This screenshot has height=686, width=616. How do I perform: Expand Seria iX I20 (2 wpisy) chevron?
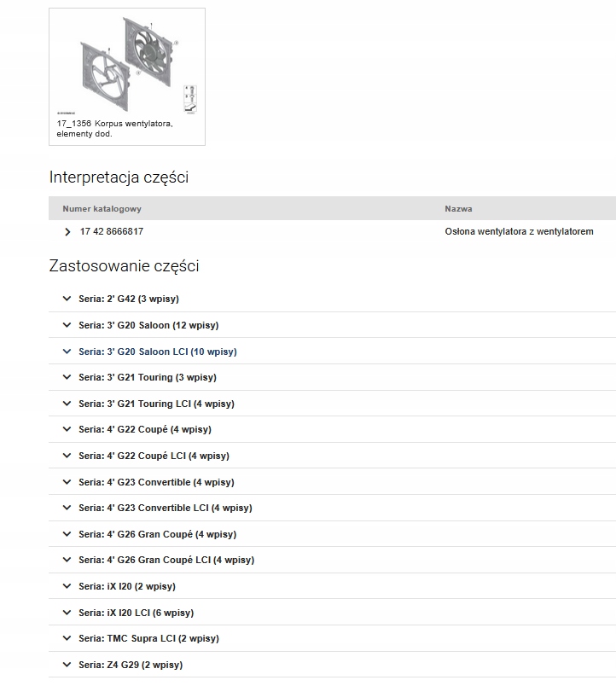pyautogui.click(x=67, y=586)
